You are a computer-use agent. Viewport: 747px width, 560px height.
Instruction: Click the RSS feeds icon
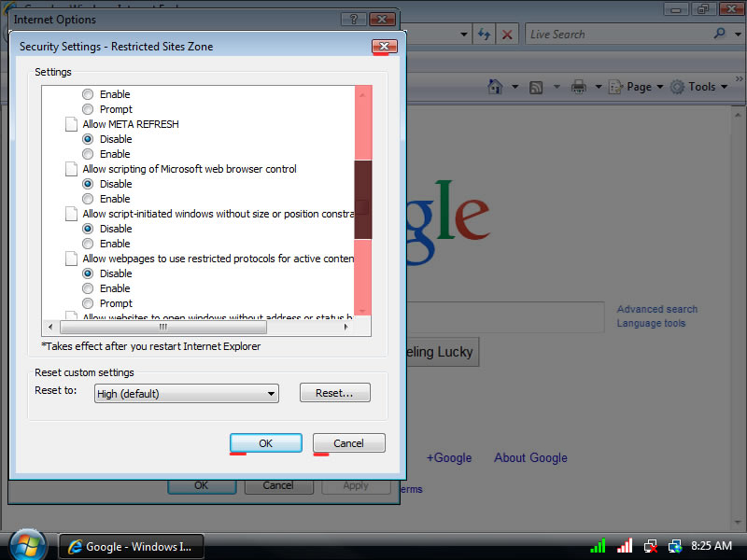tap(537, 87)
